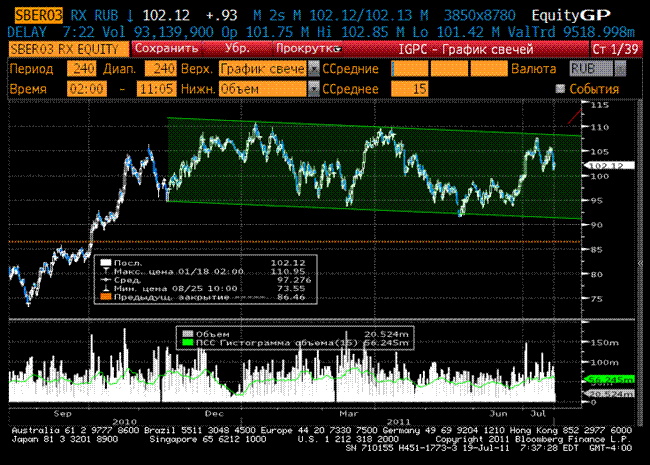The height and width of the screenshot is (465, 650).
Task: Select the IGPC - График свечей title bar
Action: click(x=466, y=49)
